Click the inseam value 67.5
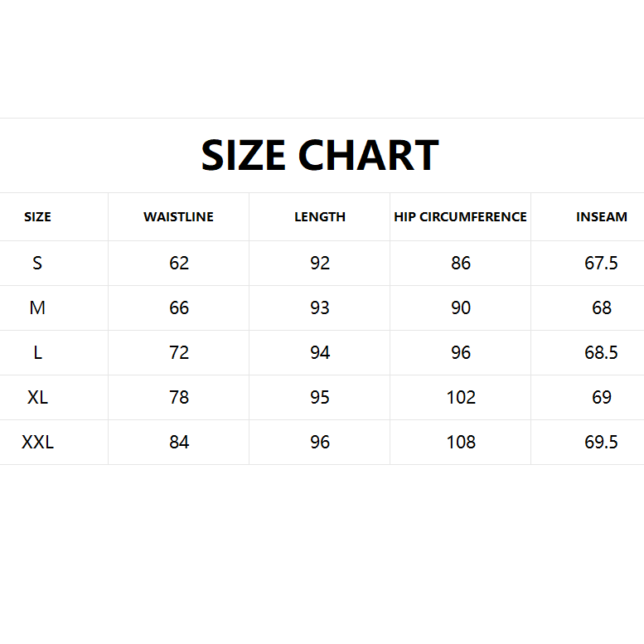644x644 pixels. pyautogui.click(x=602, y=264)
